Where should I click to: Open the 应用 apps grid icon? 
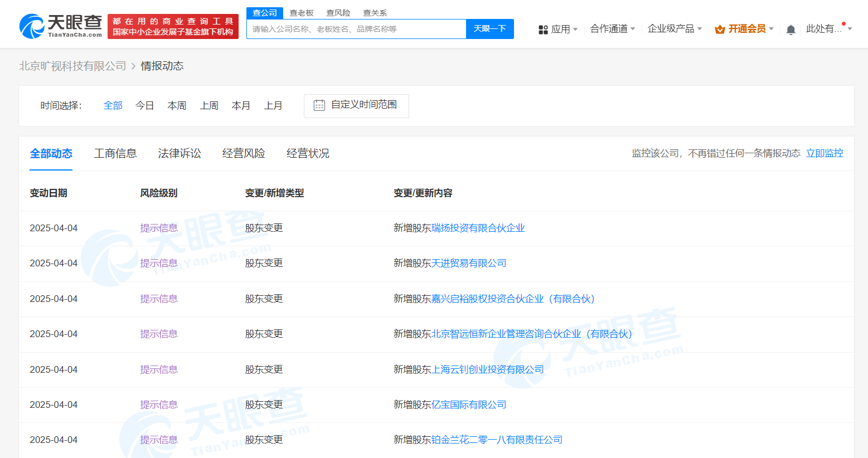(544, 29)
